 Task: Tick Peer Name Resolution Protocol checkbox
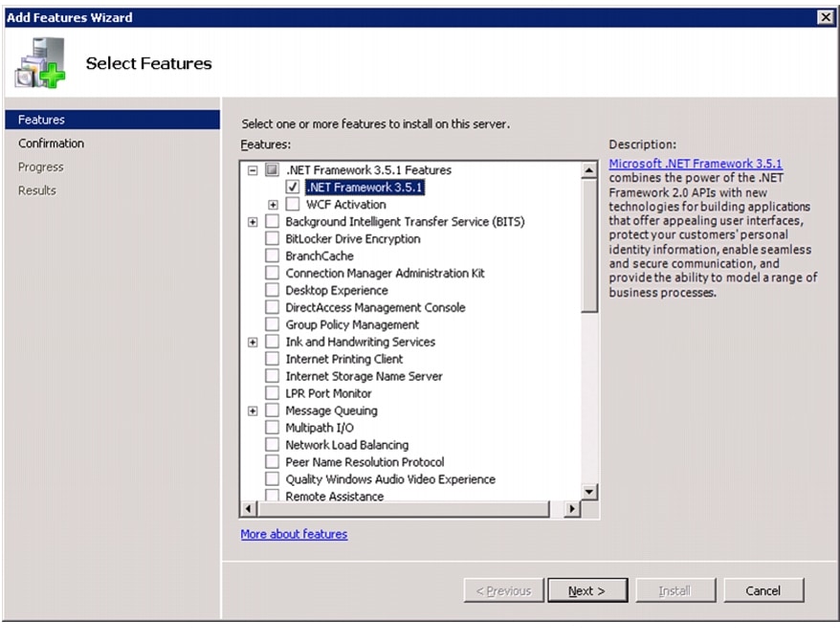pos(272,461)
